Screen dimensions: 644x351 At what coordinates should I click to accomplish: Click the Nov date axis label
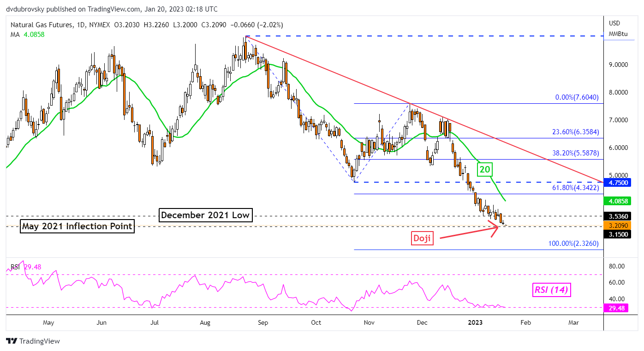(370, 323)
